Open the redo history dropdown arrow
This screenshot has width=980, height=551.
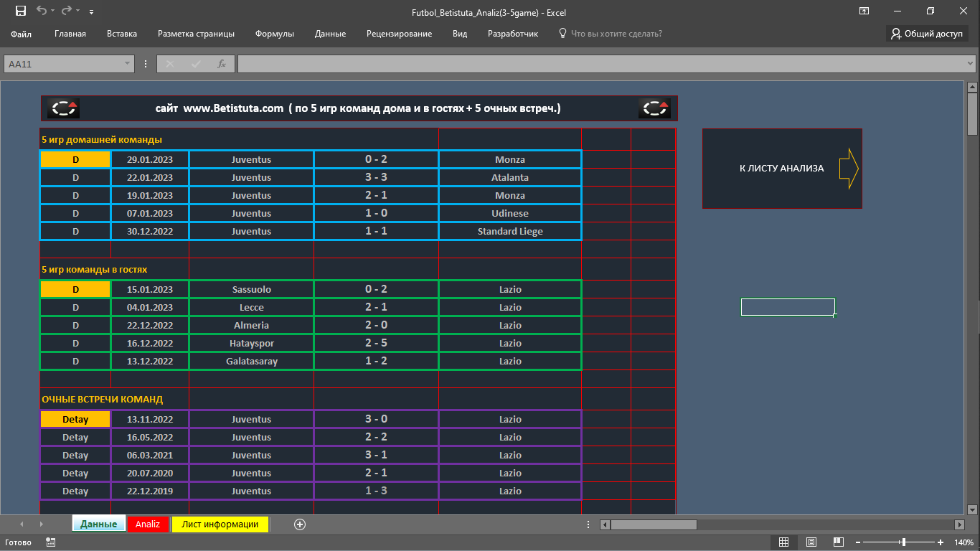pos(78,12)
